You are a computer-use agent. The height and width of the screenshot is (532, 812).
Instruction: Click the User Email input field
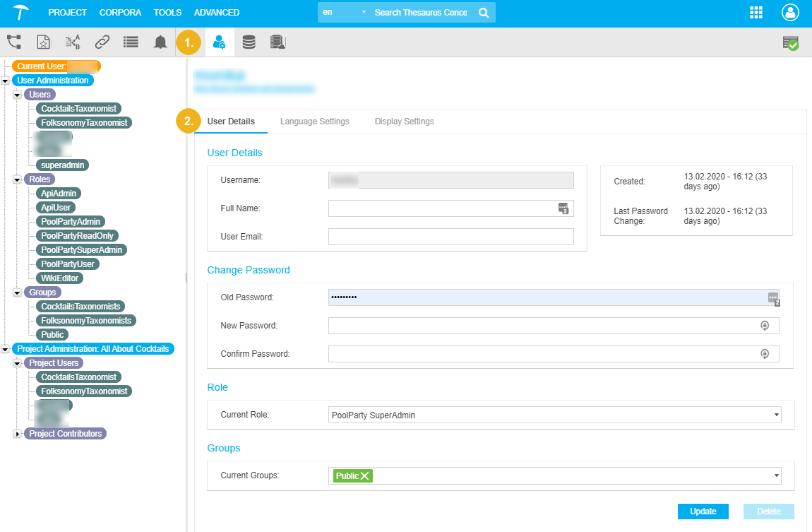coord(451,237)
